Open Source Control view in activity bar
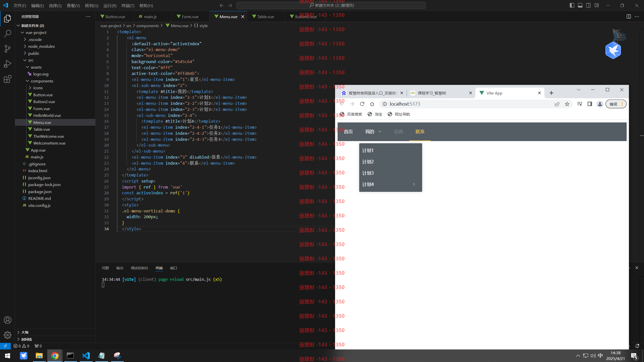Screen dimensions: 644x362 [x=8, y=49]
